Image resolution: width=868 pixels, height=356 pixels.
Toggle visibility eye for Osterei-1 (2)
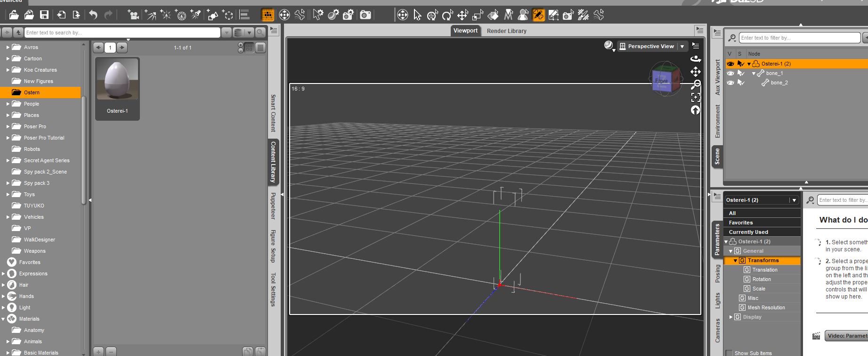[730, 64]
